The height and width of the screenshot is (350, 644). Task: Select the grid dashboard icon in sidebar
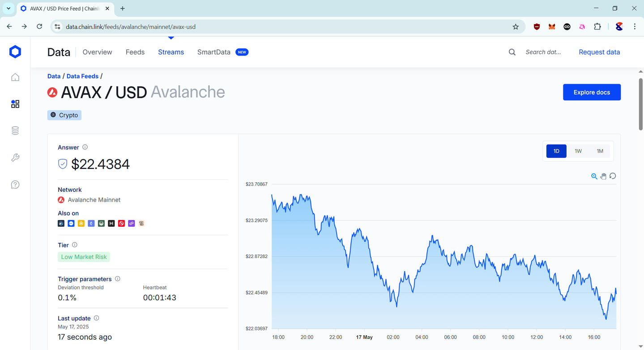point(15,104)
